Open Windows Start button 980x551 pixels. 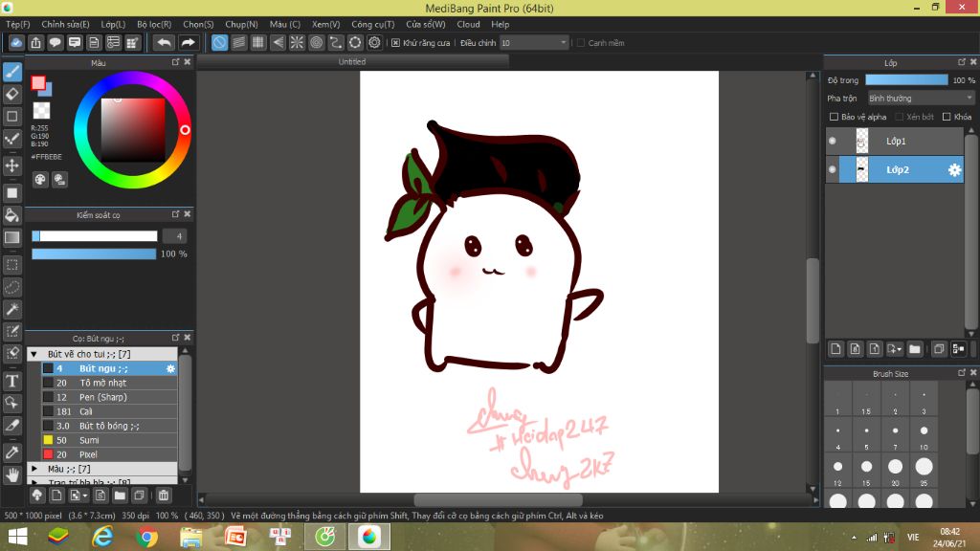click(17, 537)
